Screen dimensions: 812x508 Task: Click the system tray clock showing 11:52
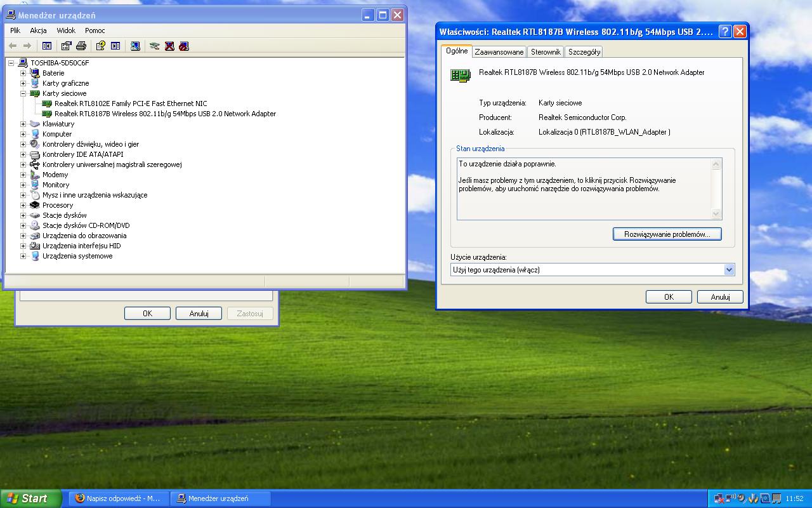tap(794, 499)
